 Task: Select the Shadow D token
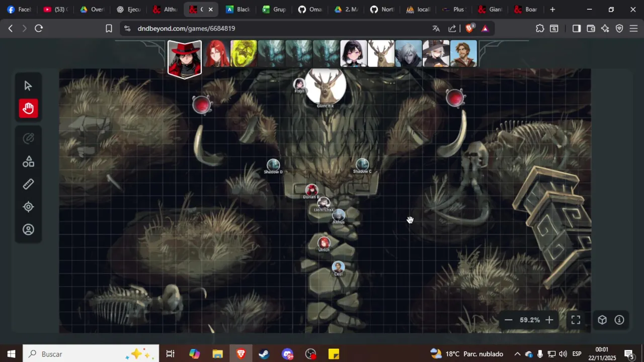273,165
